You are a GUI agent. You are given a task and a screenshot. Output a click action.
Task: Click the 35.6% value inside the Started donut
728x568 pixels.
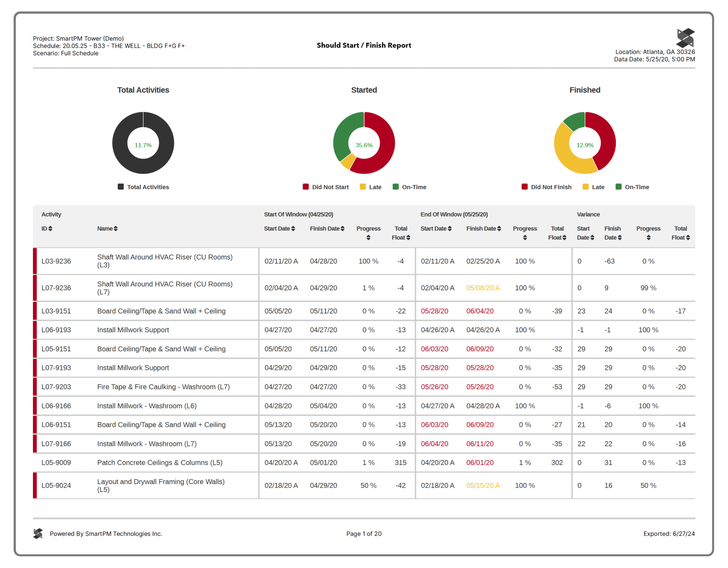(x=364, y=145)
